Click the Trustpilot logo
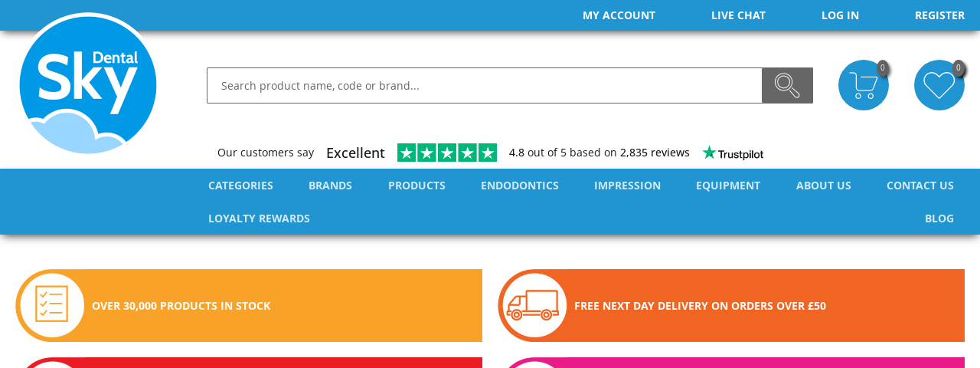 pyautogui.click(x=733, y=153)
